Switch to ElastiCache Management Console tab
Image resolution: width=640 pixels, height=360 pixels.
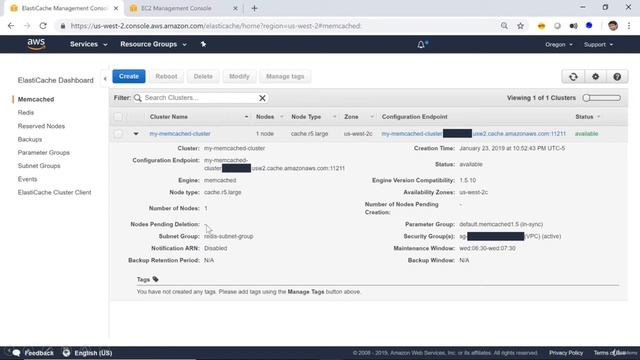coord(64,8)
